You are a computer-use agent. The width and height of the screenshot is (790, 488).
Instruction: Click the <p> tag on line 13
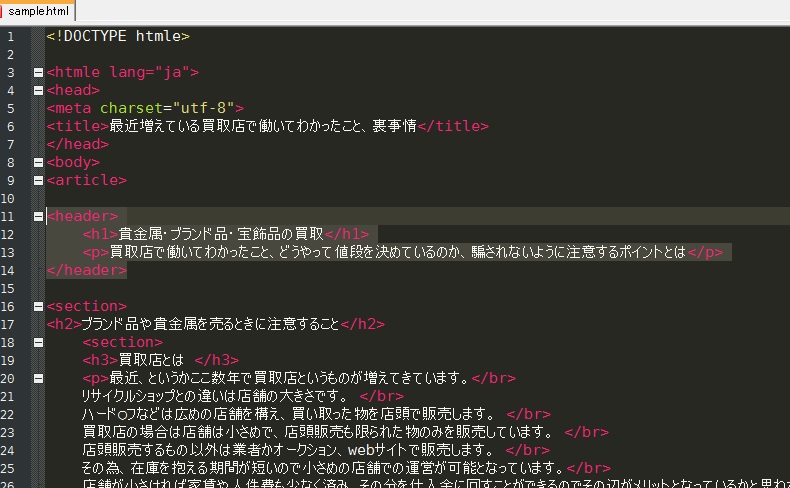click(x=96, y=252)
